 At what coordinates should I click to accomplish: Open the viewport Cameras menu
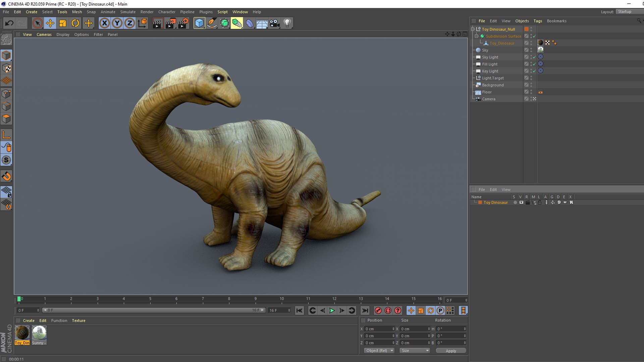pyautogui.click(x=44, y=35)
